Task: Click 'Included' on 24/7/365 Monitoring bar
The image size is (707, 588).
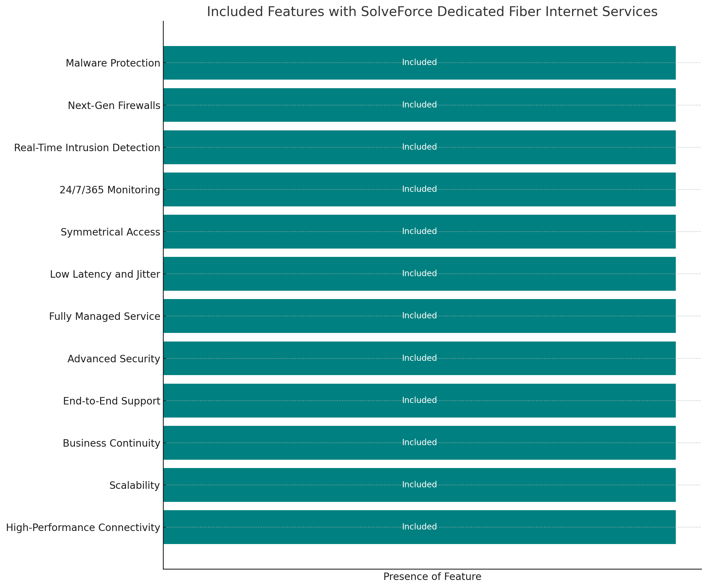Action: click(x=420, y=189)
